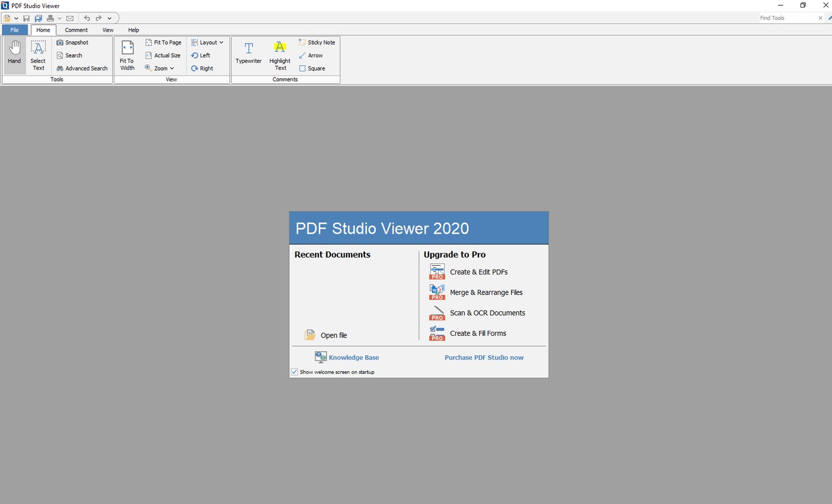Follow the Purchase PDF Studio now link

coord(483,358)
